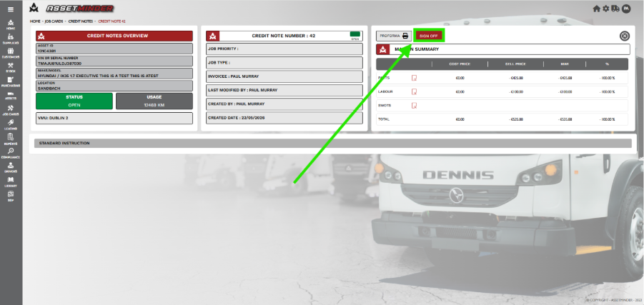Click the Mar column header
This screenshot has width=644, height=305.
tap(565, 64)
